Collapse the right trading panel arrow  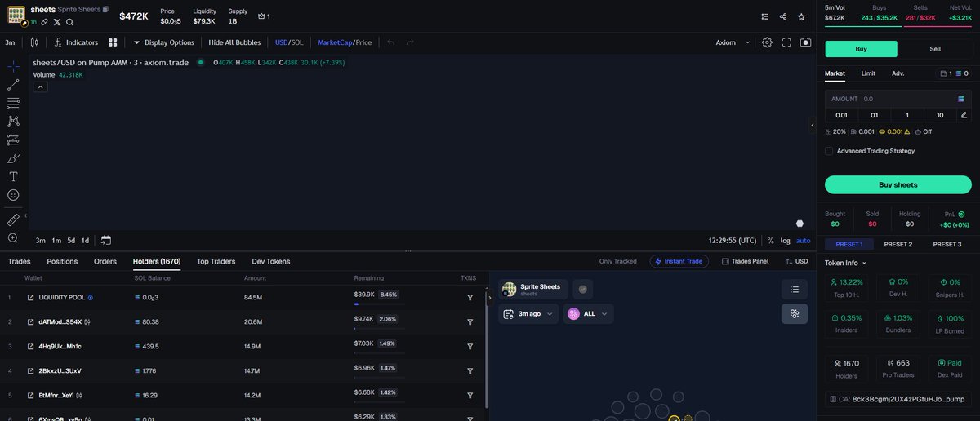click(813, 126)
